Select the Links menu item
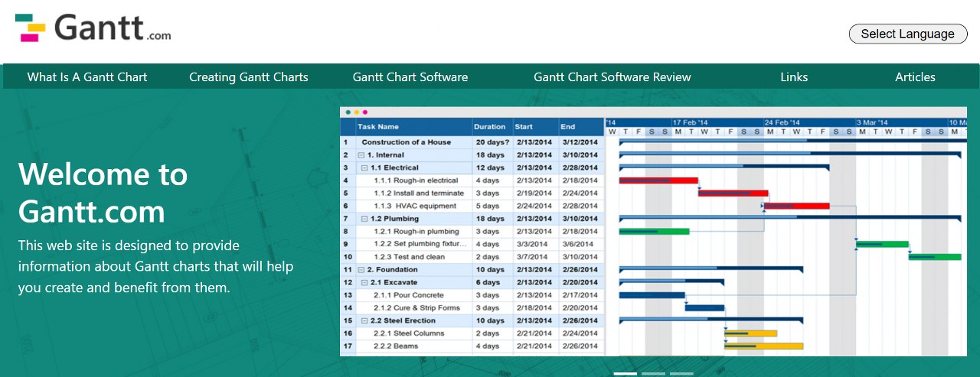The image size is (980, 377). point(794,77)
